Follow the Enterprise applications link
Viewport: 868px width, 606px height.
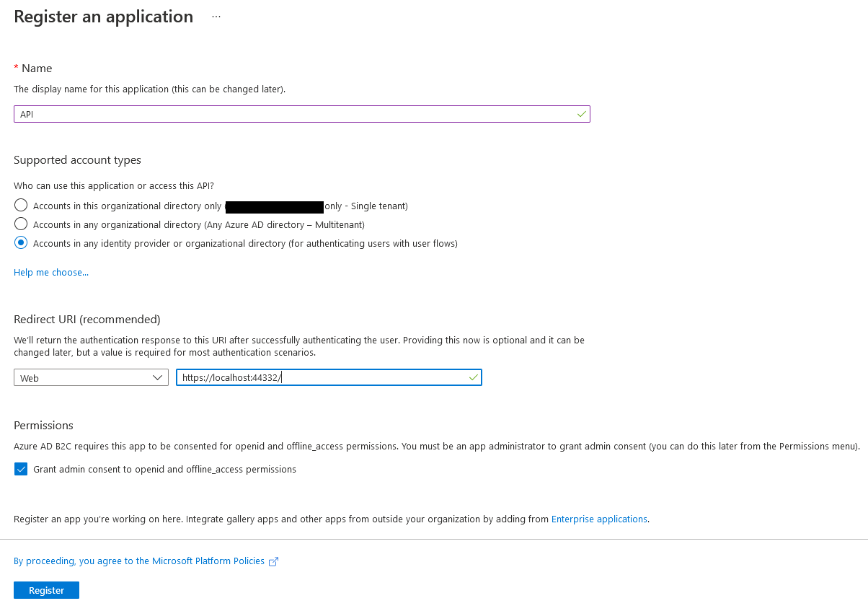(599, 519)
